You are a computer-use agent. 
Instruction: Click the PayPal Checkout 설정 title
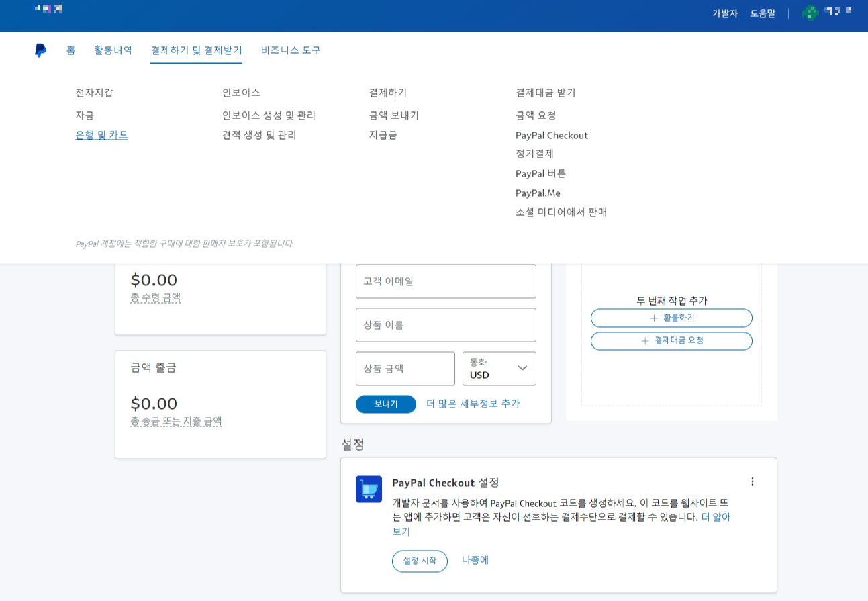[446, 483]
